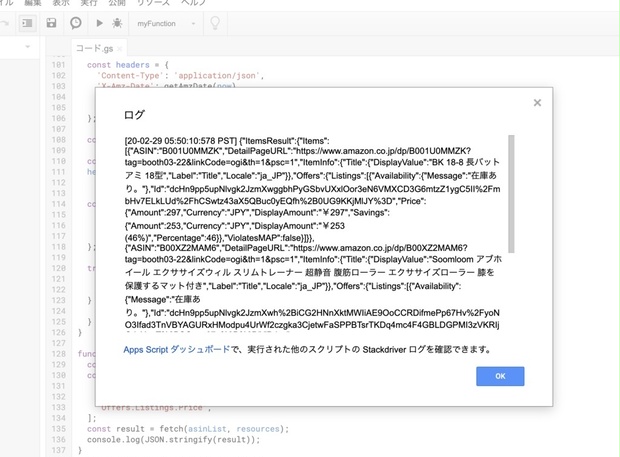Click the 'Content-Type' code on line 102
This screenshot has height=457, width=620.
[130, 76]
